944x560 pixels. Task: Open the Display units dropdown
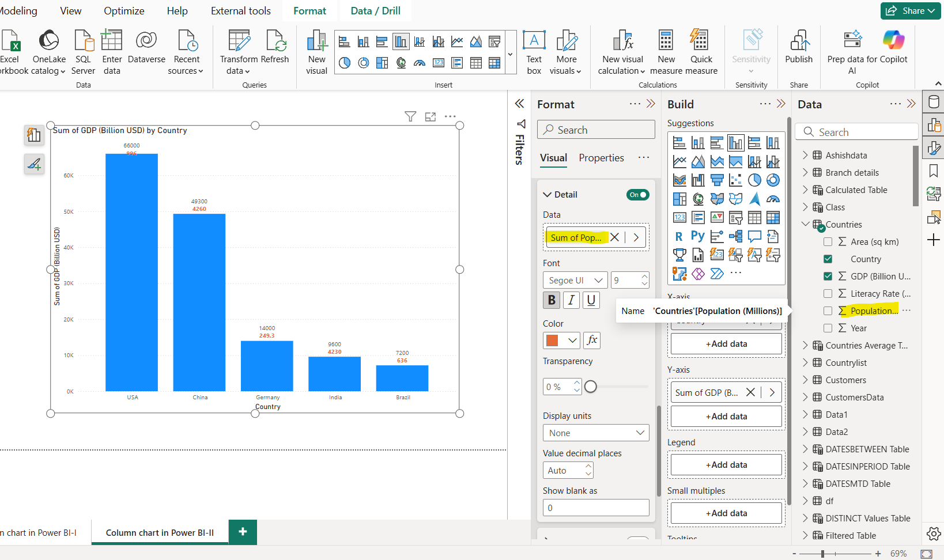pos(596,433)
